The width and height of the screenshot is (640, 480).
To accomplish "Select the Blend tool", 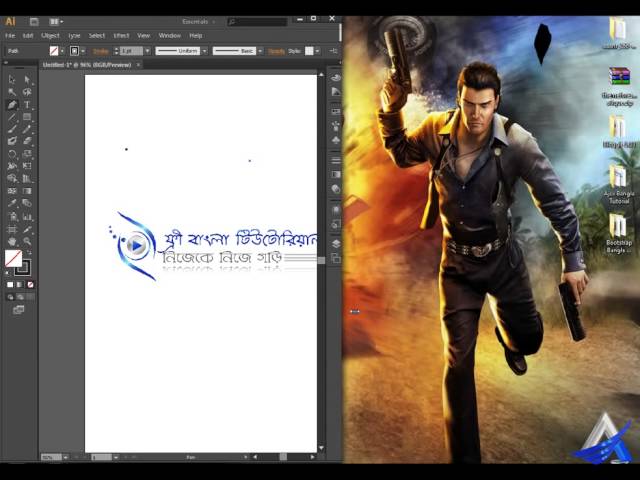I will (x=27, y=203).
